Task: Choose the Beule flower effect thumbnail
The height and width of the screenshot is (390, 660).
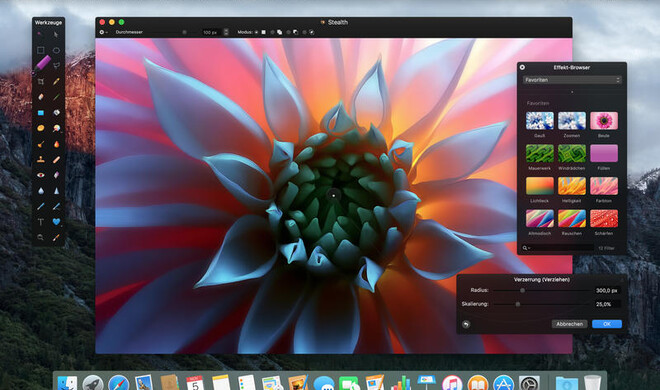Action: point(604,121)
